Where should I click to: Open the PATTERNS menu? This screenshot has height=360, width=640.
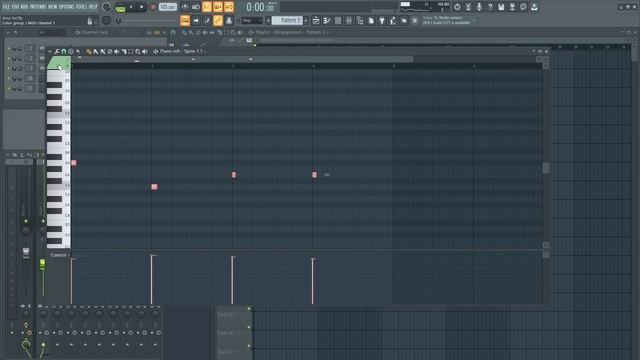(38, 7)
